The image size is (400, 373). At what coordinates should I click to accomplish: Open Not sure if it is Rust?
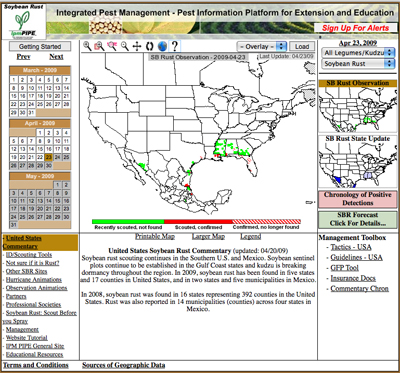click(32, 263)
